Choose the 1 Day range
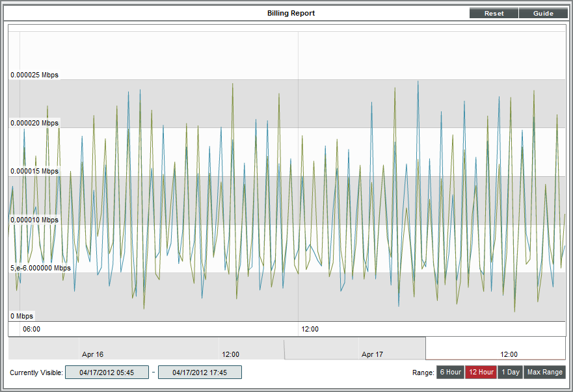This screenshot has height=392, width=573. (x=510, y=372)
